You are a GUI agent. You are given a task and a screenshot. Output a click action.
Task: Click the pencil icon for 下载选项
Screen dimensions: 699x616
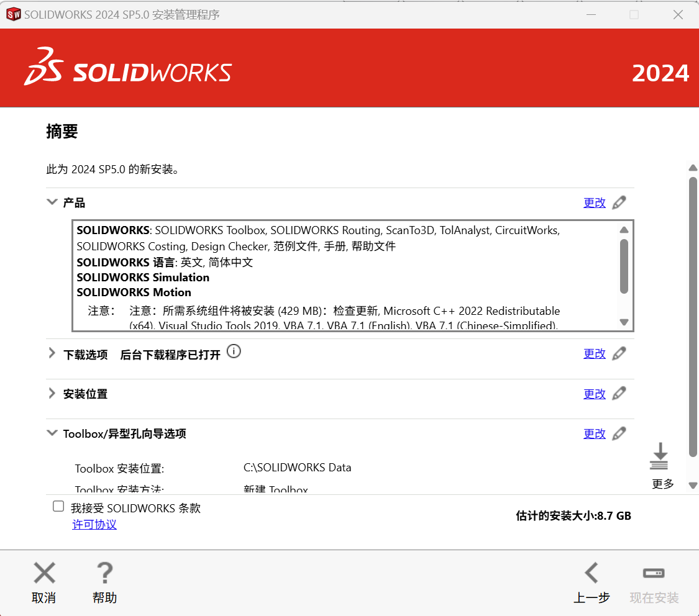[619, 354]
